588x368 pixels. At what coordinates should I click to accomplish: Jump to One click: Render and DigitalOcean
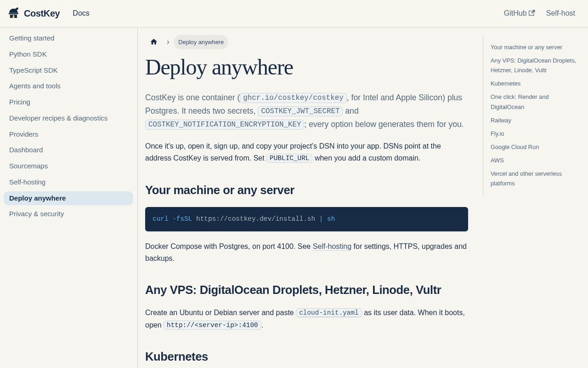(520, 102)
